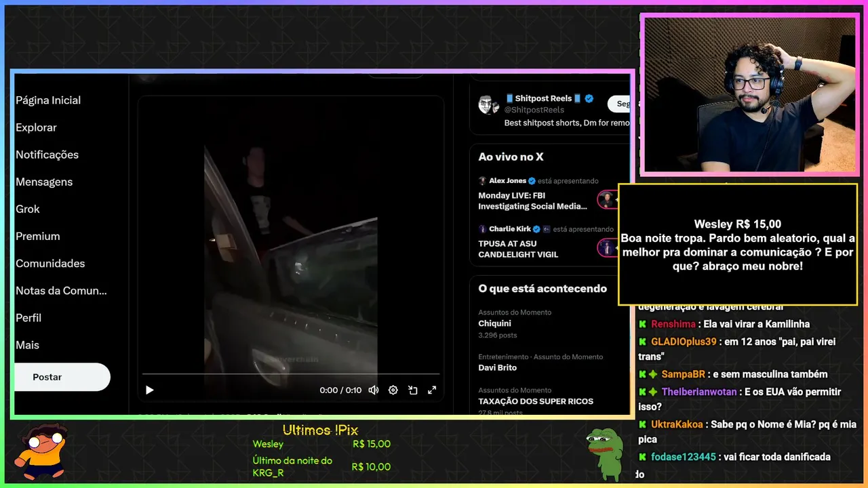Click the SampaBR username in chat

(683, 374)
